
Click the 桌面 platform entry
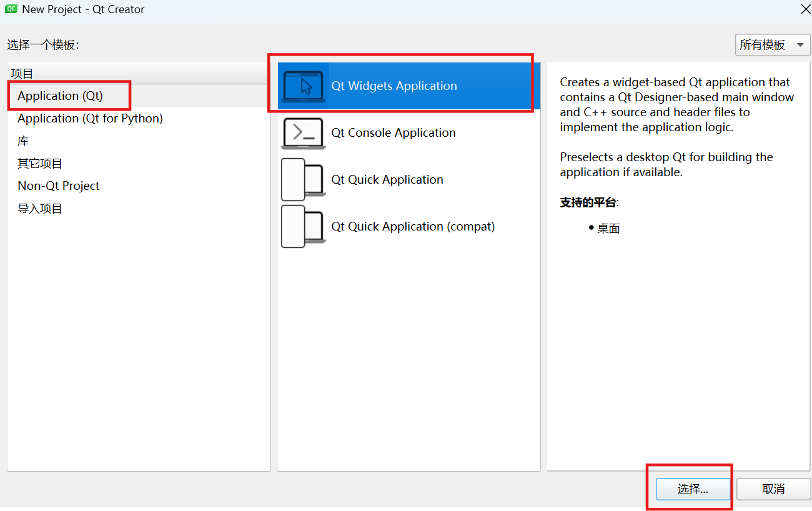(x=608, y=229)
